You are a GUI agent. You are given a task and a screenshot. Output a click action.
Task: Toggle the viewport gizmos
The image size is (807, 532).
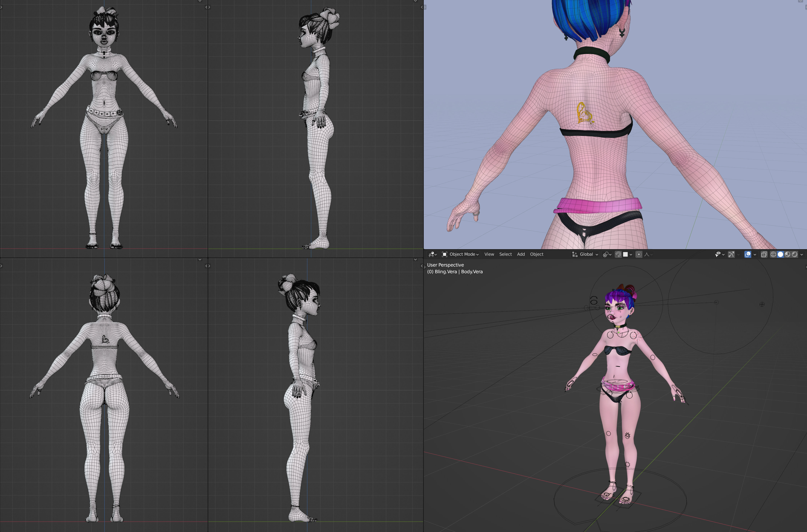click(731, 255)
